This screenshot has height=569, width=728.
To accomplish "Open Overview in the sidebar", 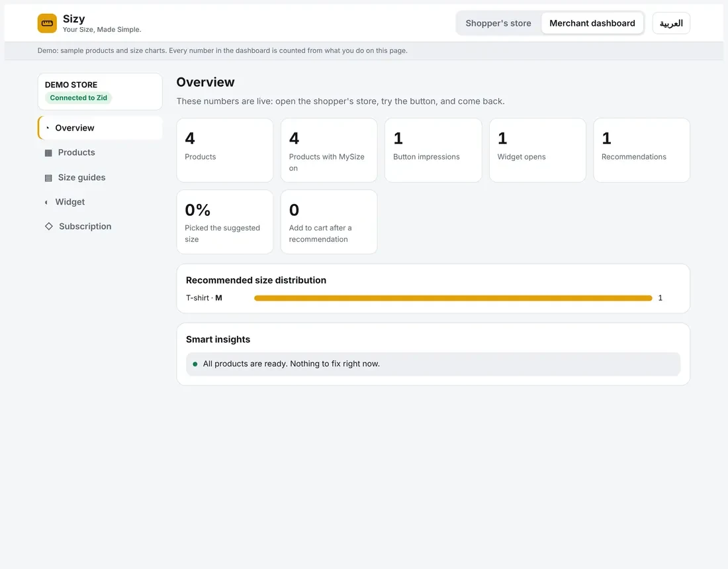I will tap(101, 128).
